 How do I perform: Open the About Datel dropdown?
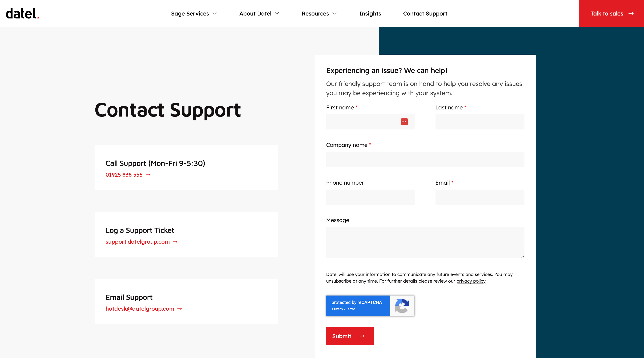tap(259, 14)
